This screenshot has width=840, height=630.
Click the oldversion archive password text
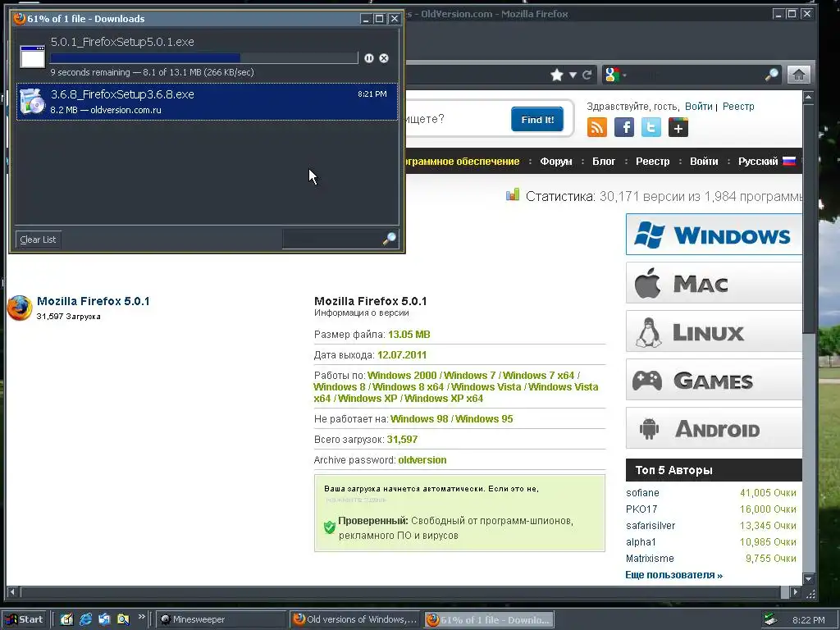coord(422,460)
